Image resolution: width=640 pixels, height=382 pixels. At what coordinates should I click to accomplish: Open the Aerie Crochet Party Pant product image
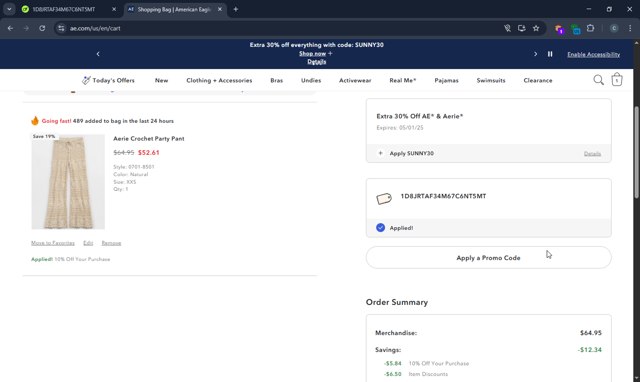point(68,182)
